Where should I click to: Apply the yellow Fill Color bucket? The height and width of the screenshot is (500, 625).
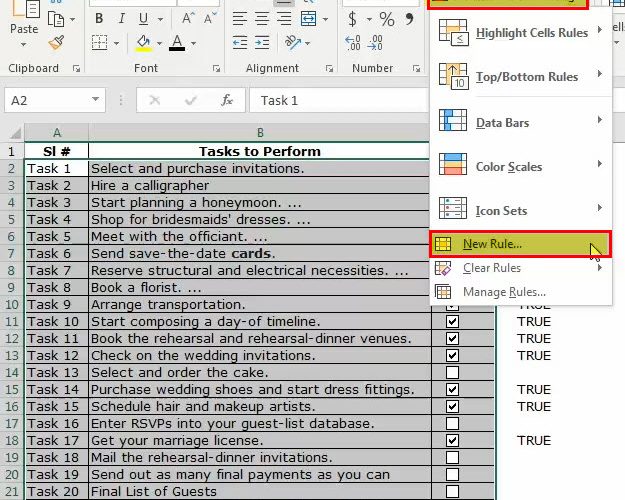pyautogui.click(x=144, y=43)
